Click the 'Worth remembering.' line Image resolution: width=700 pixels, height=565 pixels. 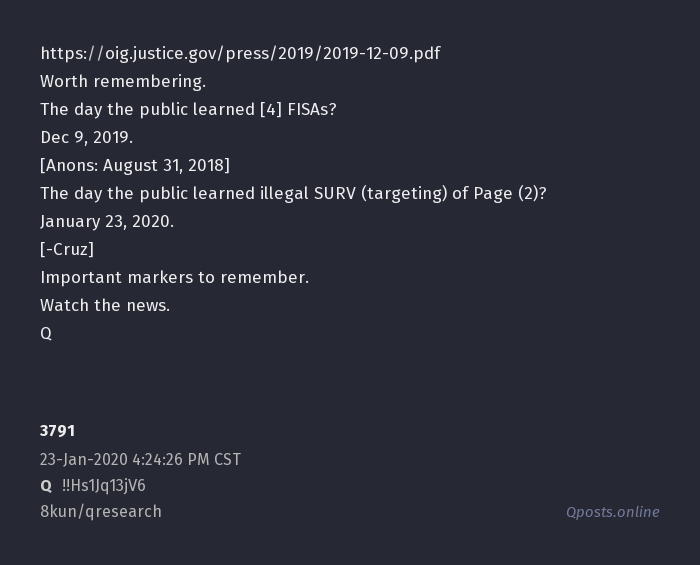123,81
